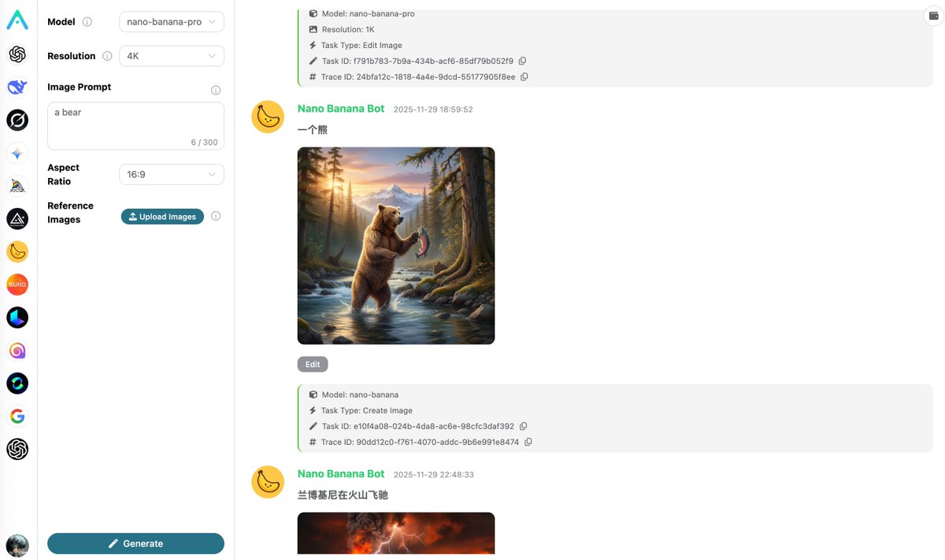
Task: Open the black circular arrows icon
Action: pos(17,384)
